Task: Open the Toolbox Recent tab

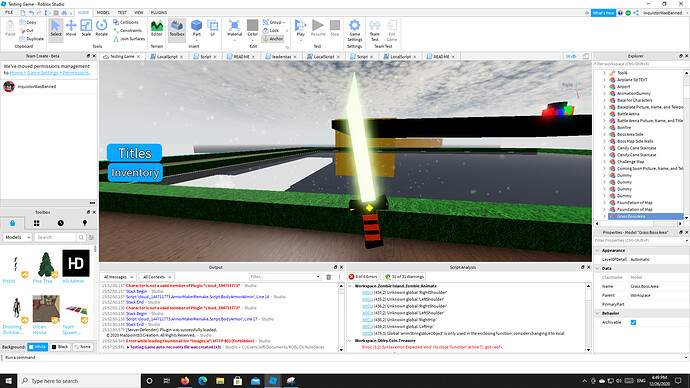Action: 61,223
